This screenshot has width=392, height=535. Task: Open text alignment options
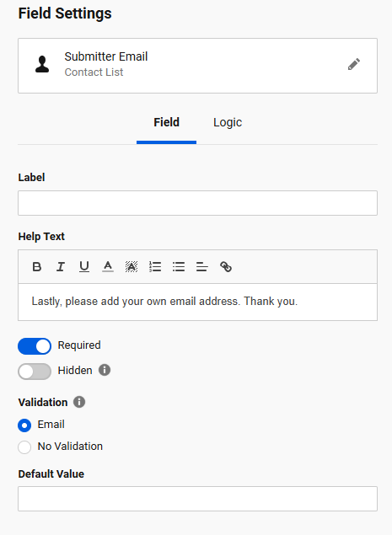[202, 266]
